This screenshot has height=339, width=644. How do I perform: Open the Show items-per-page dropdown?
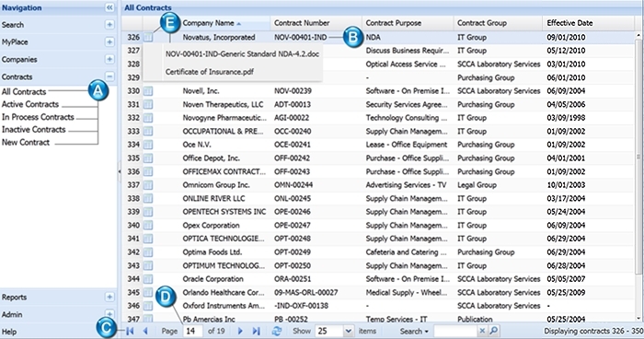pos(349,331)
